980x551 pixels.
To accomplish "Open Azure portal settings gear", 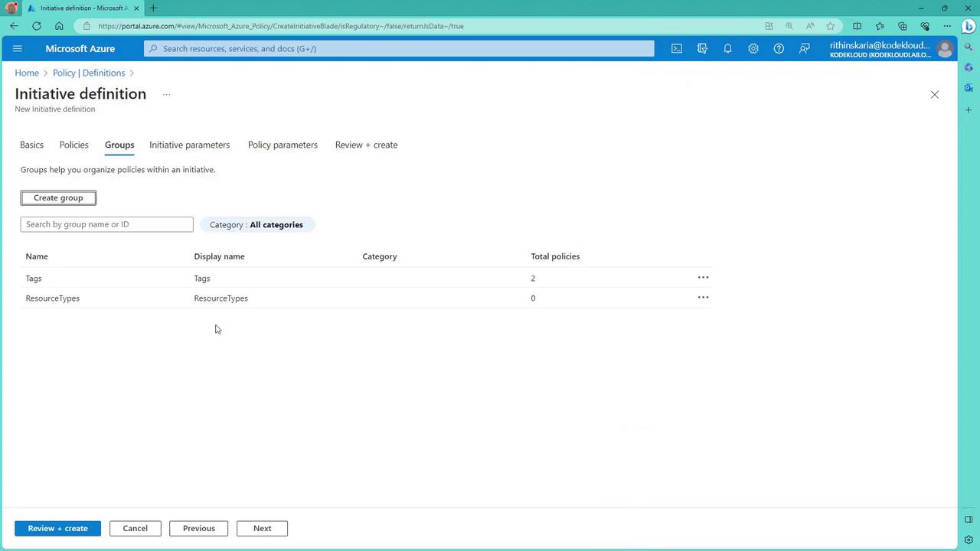I will point(753,48).
